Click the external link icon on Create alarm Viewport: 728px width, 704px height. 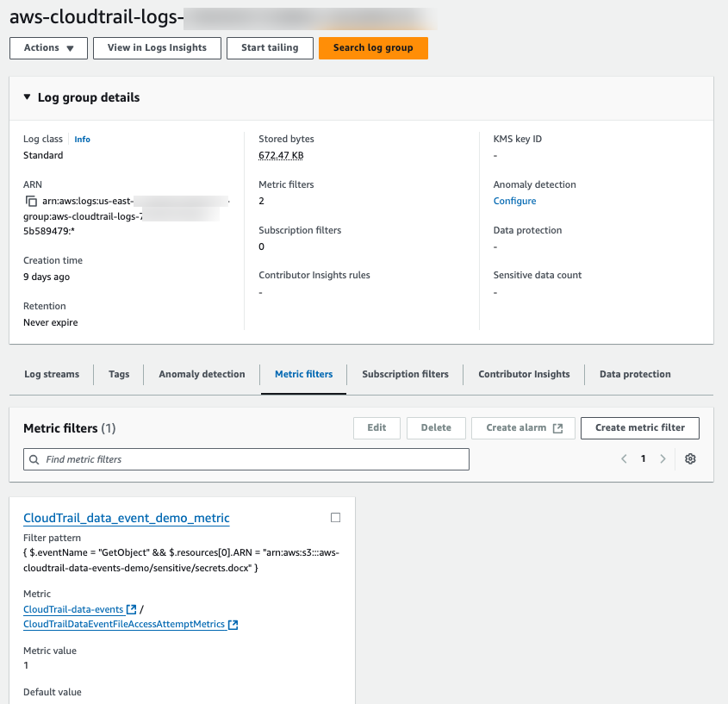pos(557,427)
